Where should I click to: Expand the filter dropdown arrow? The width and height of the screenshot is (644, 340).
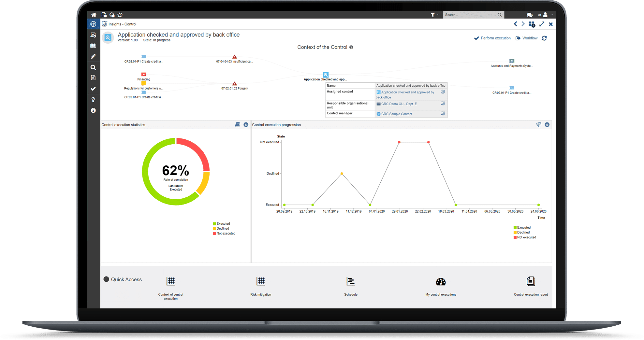pos(438,15)
